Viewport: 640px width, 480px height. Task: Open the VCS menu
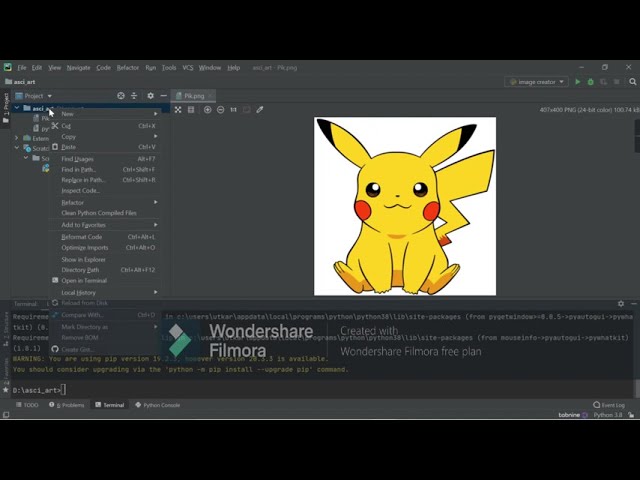(188, 68)
